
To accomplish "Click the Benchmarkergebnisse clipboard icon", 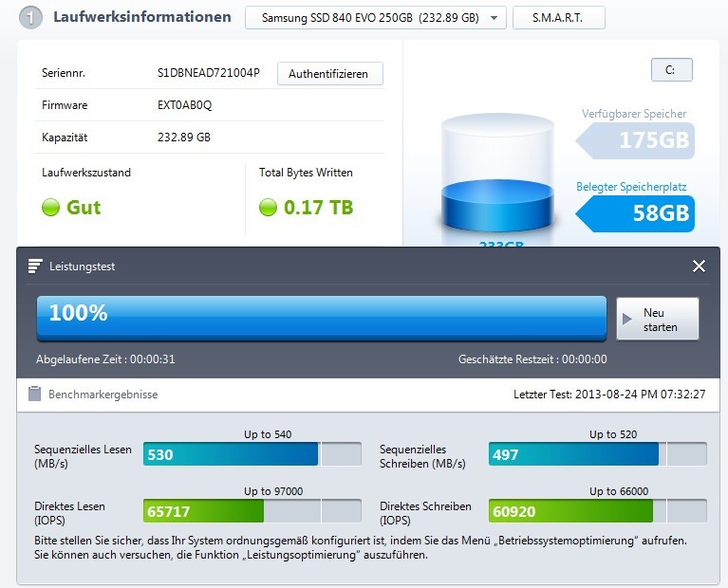I will pyautogui.click(x=34, y=394).
